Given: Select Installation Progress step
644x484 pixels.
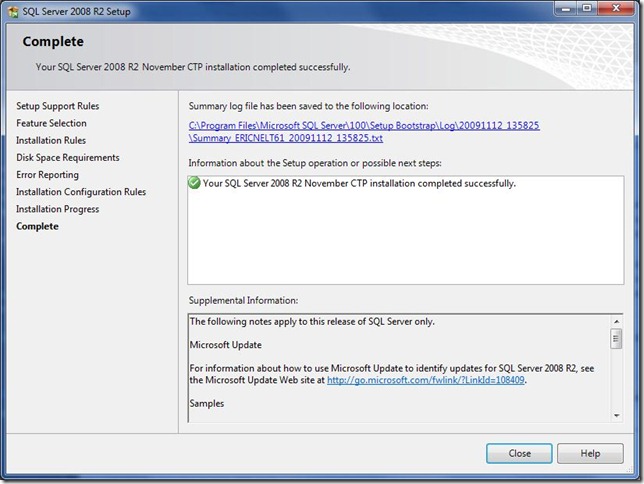Looking at the screenshot, I should [58, 209].
